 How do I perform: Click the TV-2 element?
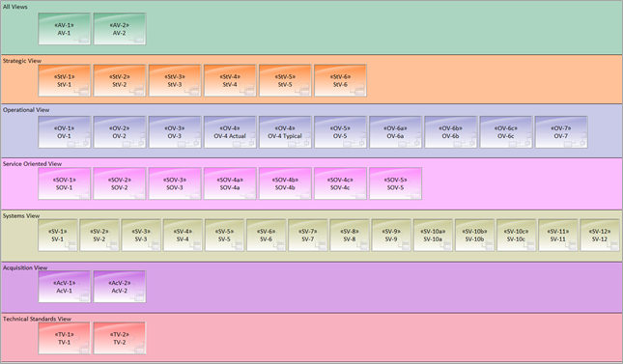point(120,338)
